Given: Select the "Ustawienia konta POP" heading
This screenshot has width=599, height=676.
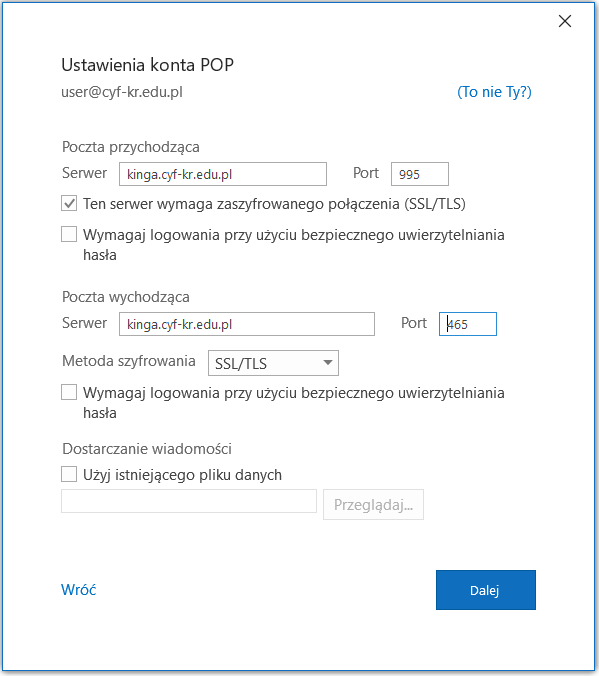Looking at the screenshot, I should pyautogui.click(x=147, y=65).
